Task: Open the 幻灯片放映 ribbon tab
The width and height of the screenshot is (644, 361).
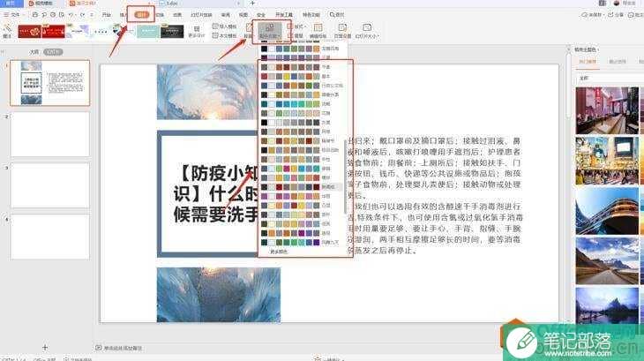Action: coord(201,15)
